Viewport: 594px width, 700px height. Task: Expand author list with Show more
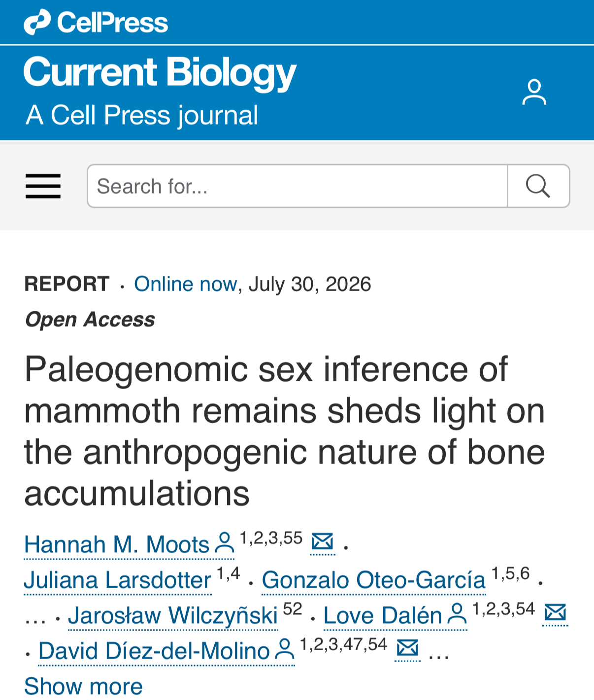[x=83, y=686]
